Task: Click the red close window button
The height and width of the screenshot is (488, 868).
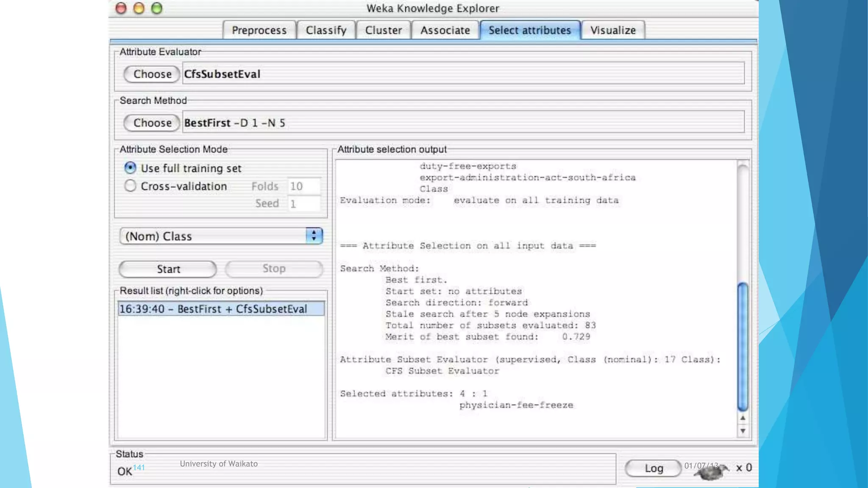Action: (121, 8)
